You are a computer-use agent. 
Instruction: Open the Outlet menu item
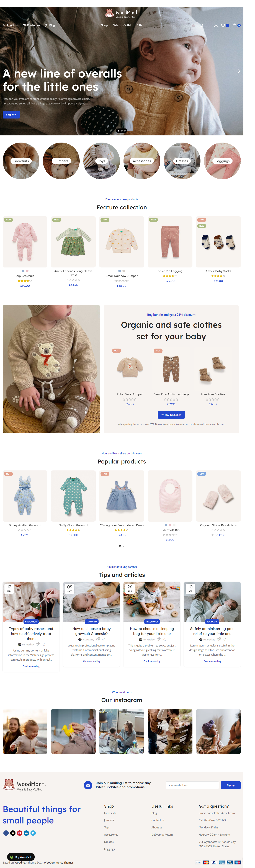[x=127, y=25]
